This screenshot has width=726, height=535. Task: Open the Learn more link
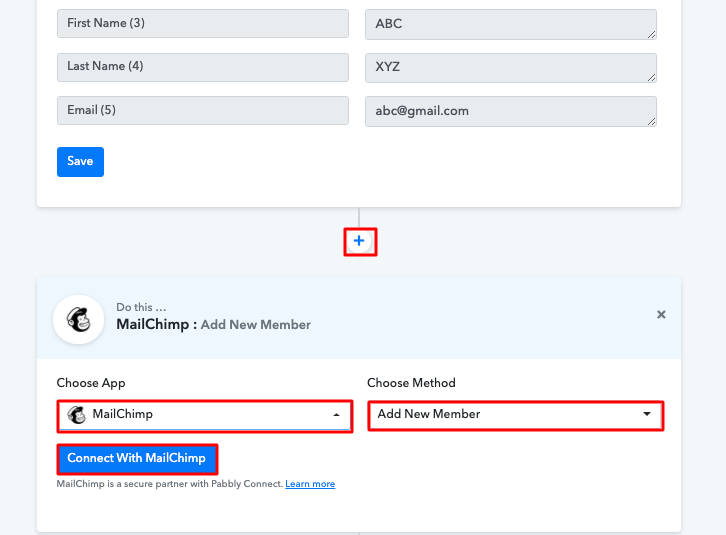pyautogui.click(x=310, y=484)
